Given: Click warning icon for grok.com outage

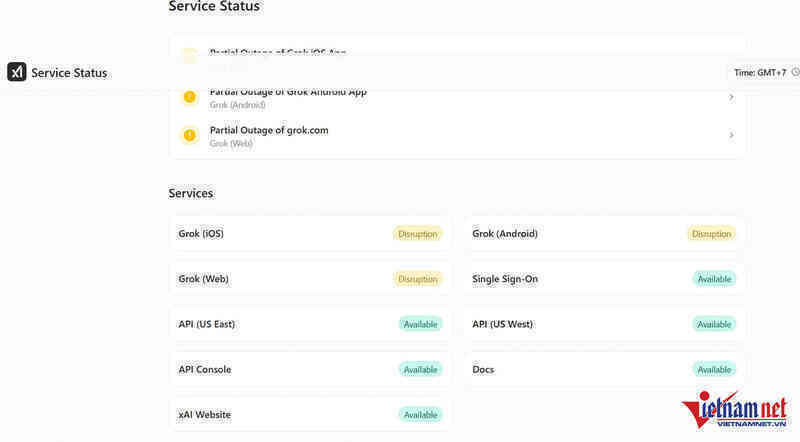Looking at the screenshot, I should [189, 135].
